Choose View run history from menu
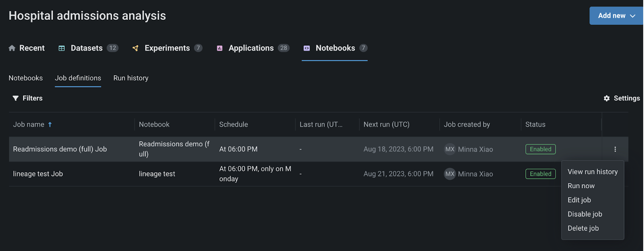 592,172
